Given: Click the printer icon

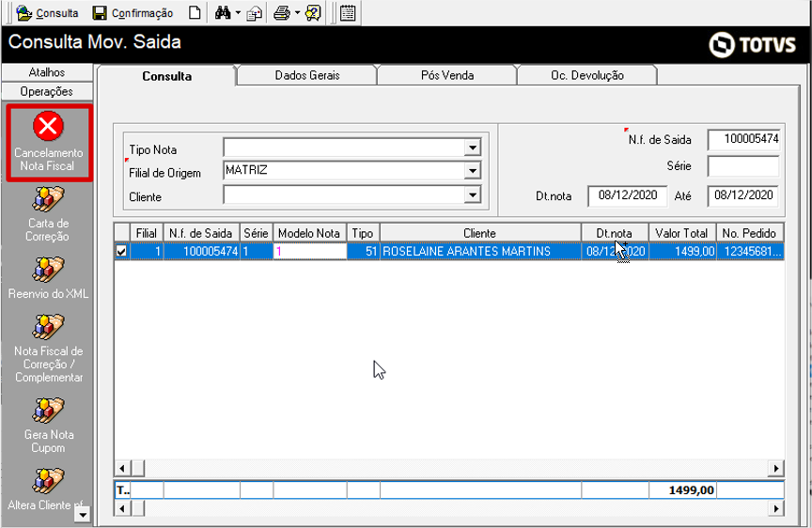Looking at the screenshot, I should tap(282, 13).
